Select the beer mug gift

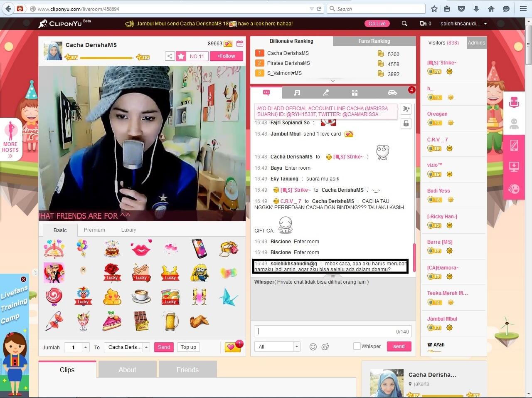pyautogui.click(x=170, y=321)
